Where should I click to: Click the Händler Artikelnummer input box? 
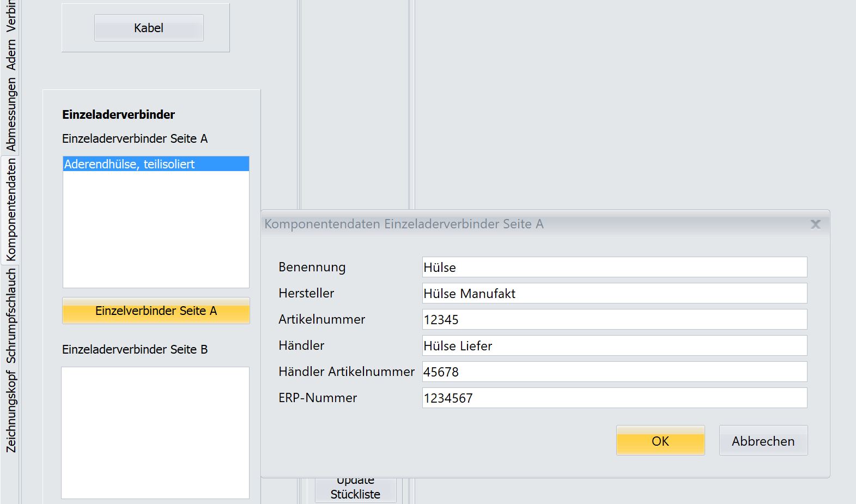(x=614, y=372)
